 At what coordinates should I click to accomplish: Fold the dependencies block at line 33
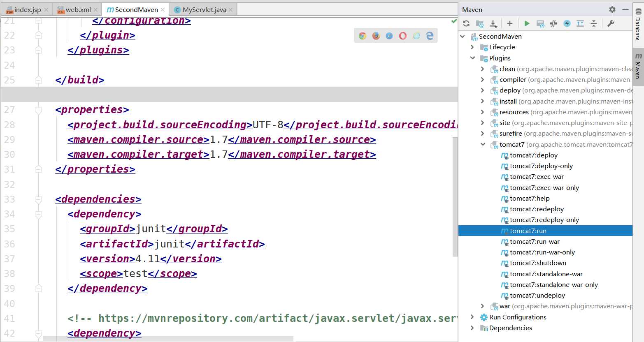click(39, 199)
